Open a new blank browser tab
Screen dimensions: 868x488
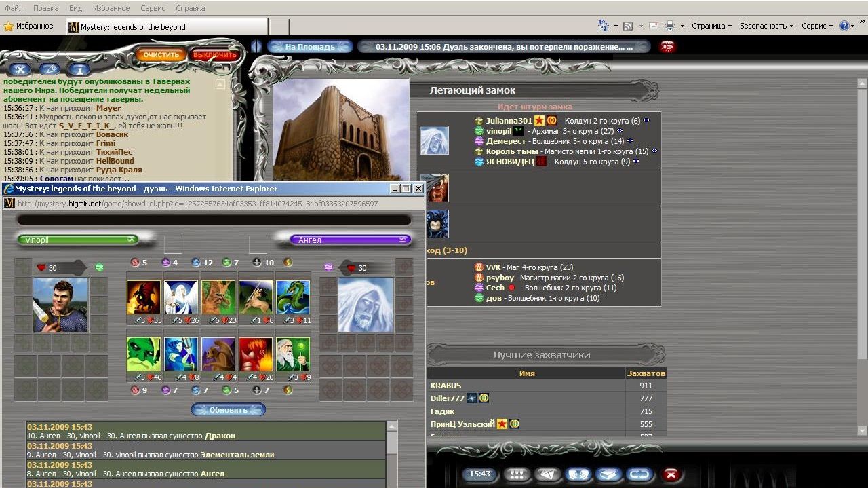pyautogui.click(x=279, y=27)
